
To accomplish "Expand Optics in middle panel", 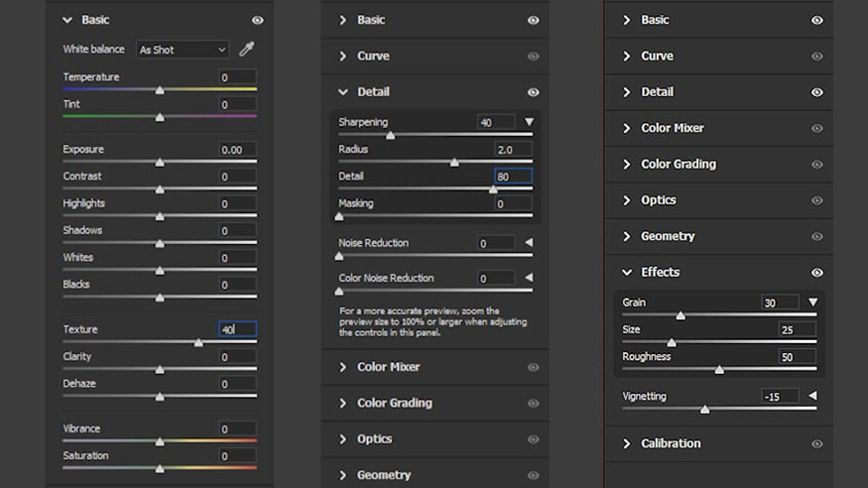I will click(x=342, y=438).
